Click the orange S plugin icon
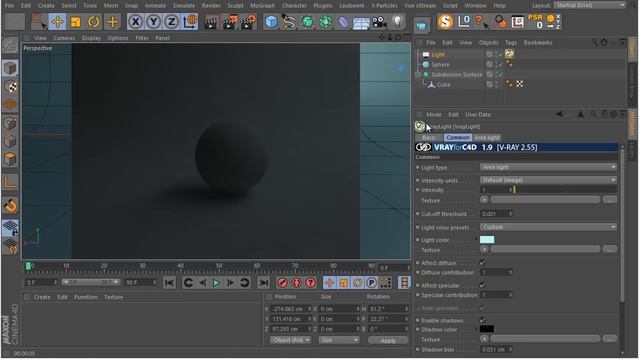 (x=445, y=22)
